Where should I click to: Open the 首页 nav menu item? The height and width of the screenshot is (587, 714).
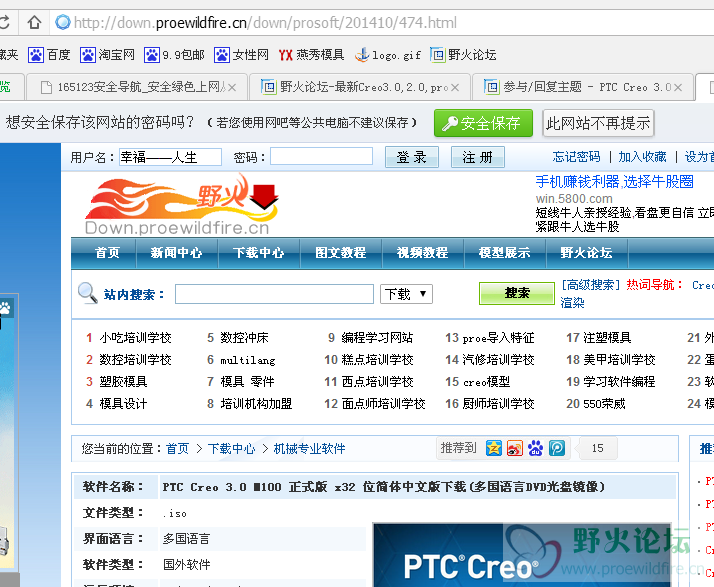pyautogui.click(x=107, y=253)
